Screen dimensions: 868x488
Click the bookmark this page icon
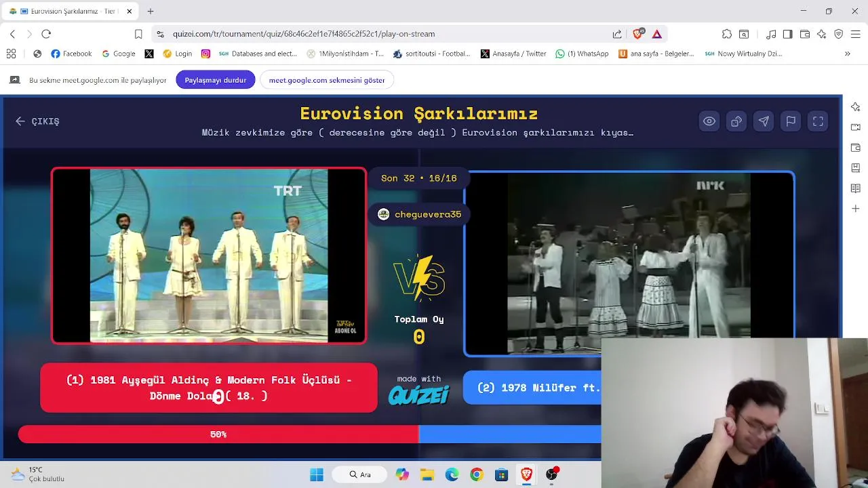[138, 34]
